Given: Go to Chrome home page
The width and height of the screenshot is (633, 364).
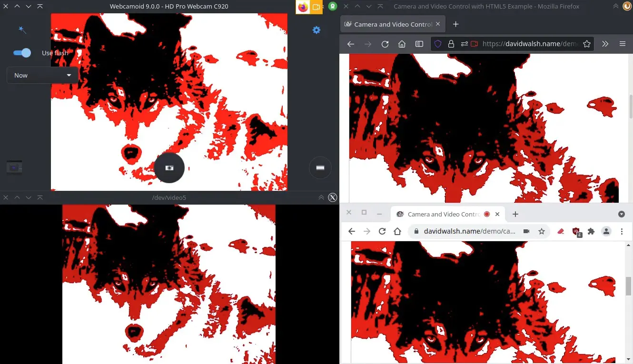Looking at the screenshot, I should [398, 231].
